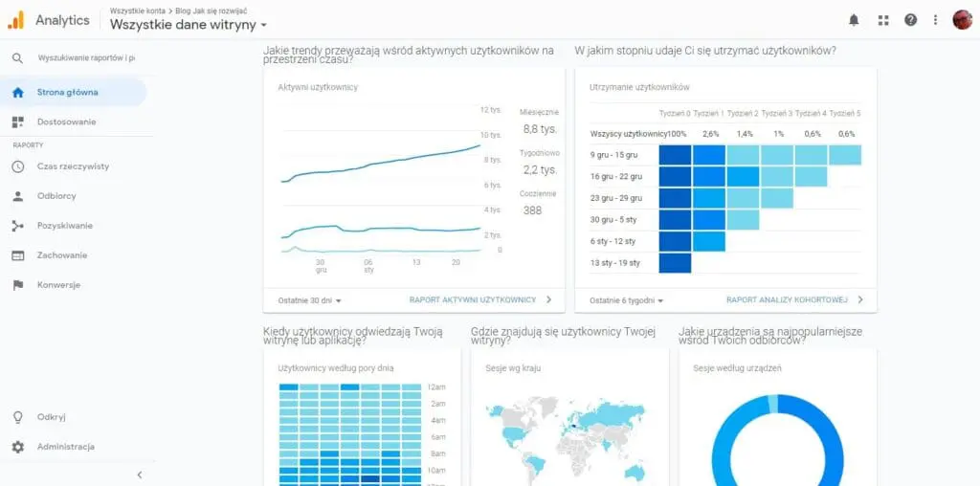Expand Odbiorcy reports
Image resolution: width=980 pixels, height=486 pixels.
click(56, 196)
